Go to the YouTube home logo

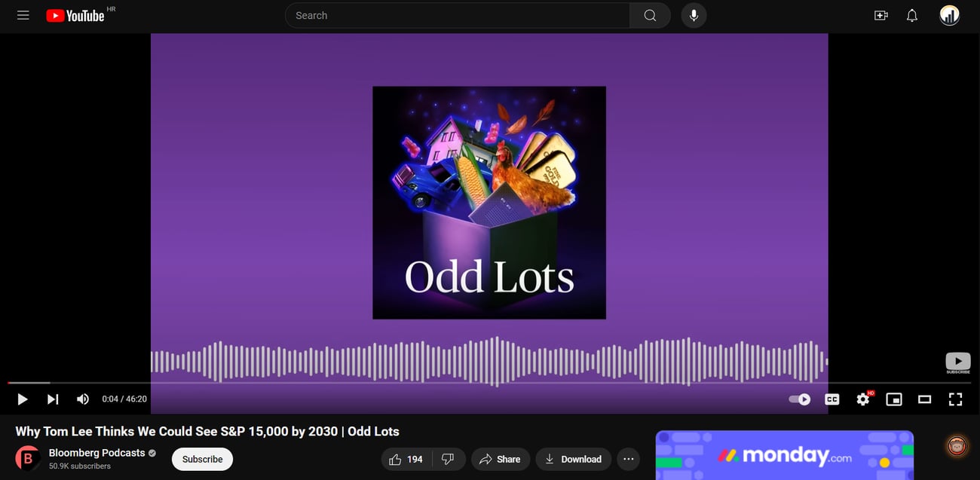point(75,15)
